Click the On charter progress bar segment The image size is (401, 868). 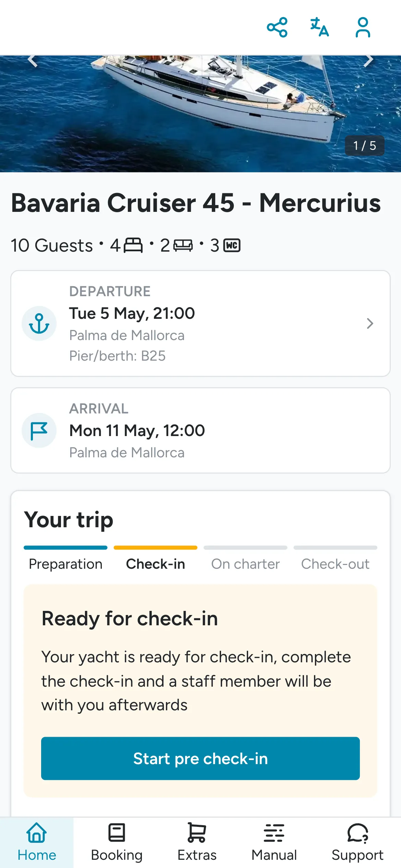coord(245,547)
